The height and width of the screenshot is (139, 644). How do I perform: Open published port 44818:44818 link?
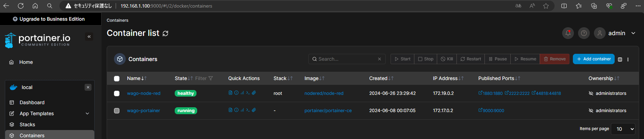[546, 93]
